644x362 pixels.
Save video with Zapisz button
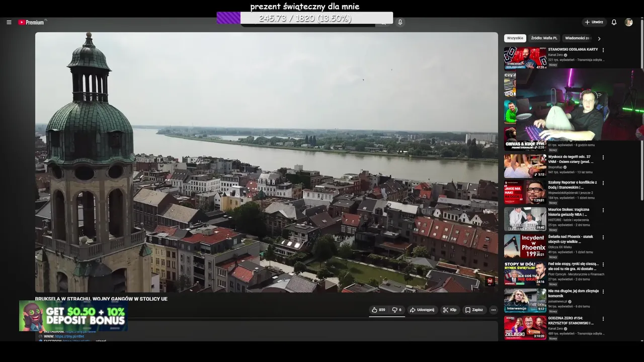474,310
